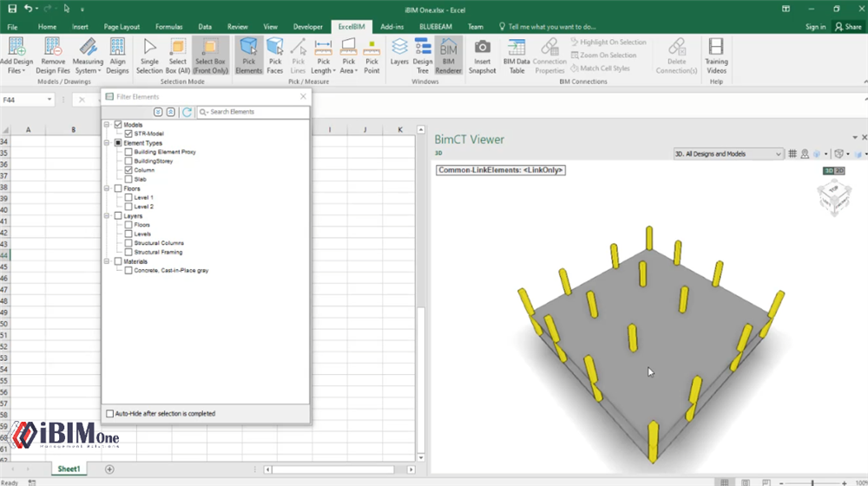Select the Pick Point tool

(372, 56)
